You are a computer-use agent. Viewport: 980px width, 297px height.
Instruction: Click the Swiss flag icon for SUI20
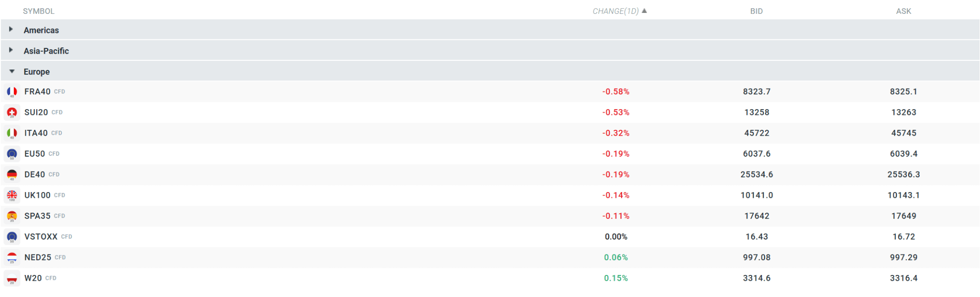[x=12, y=112]
